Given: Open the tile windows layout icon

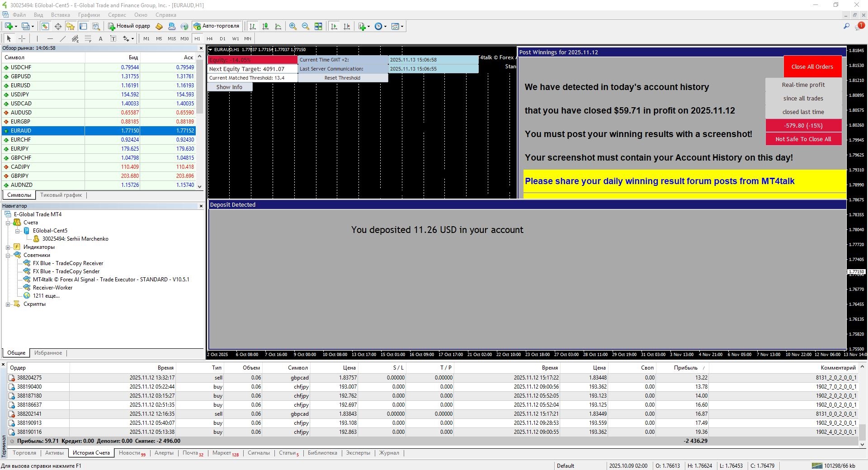Looking at the screenshot, I should [318, 26].
